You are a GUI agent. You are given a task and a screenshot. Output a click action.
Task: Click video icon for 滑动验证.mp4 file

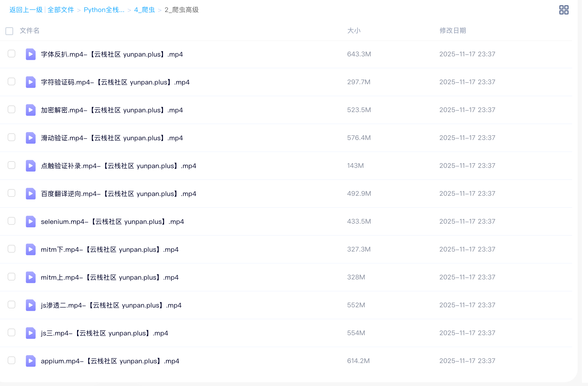31,138
